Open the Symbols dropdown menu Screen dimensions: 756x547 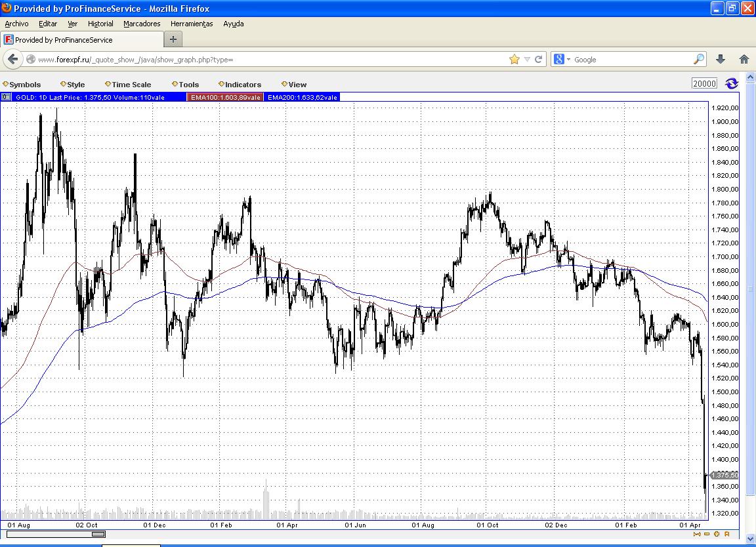(22, 85)
